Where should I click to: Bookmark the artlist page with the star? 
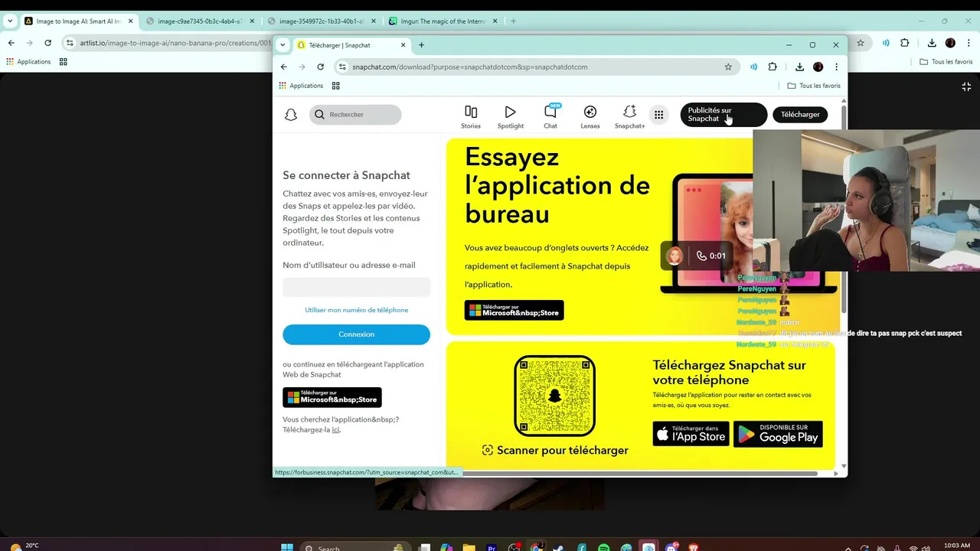pos(861,43)
